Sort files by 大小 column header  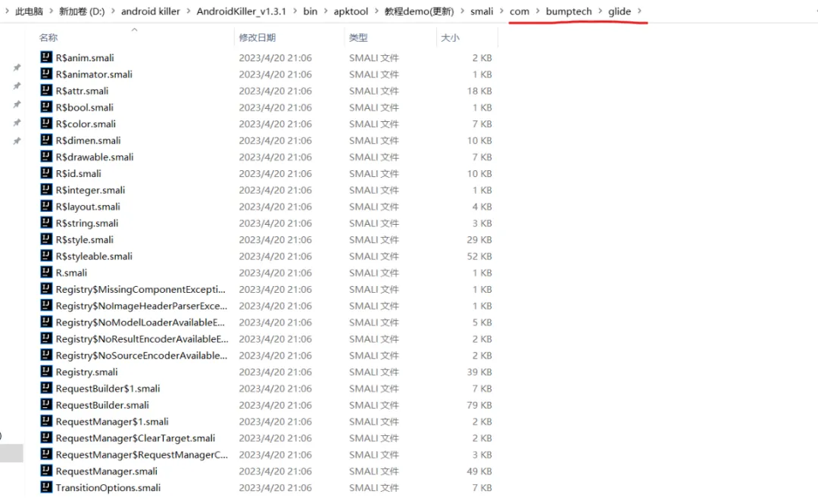tap(450, 38)
